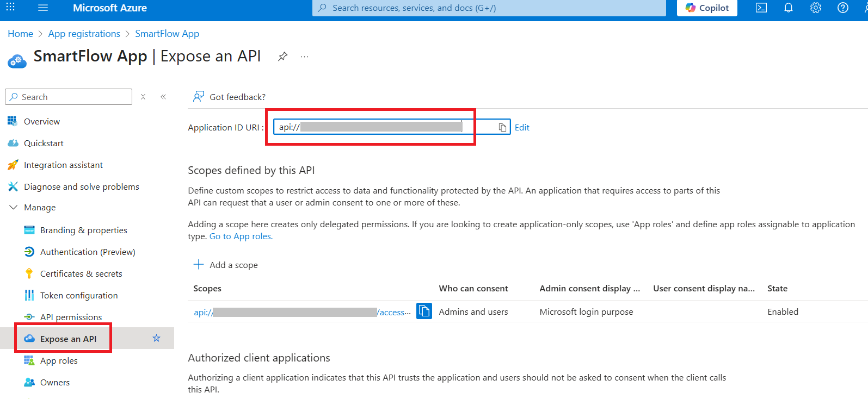Edit the Application ID URI
The image size is (868, 399).
pyautogui.click(x=522, y=127)
